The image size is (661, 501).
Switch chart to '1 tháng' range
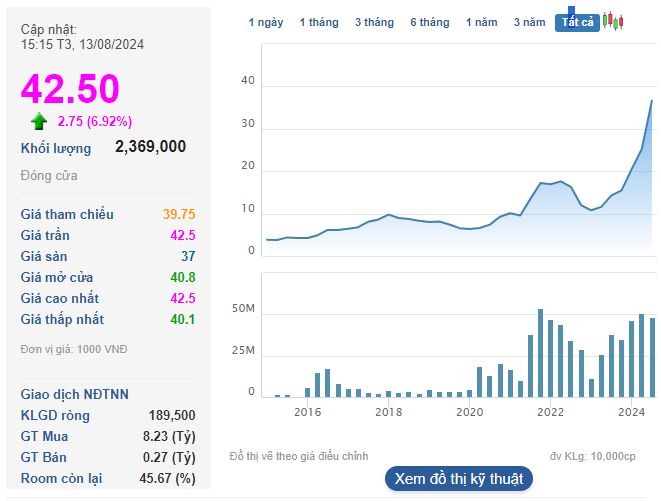pos(319,23)
